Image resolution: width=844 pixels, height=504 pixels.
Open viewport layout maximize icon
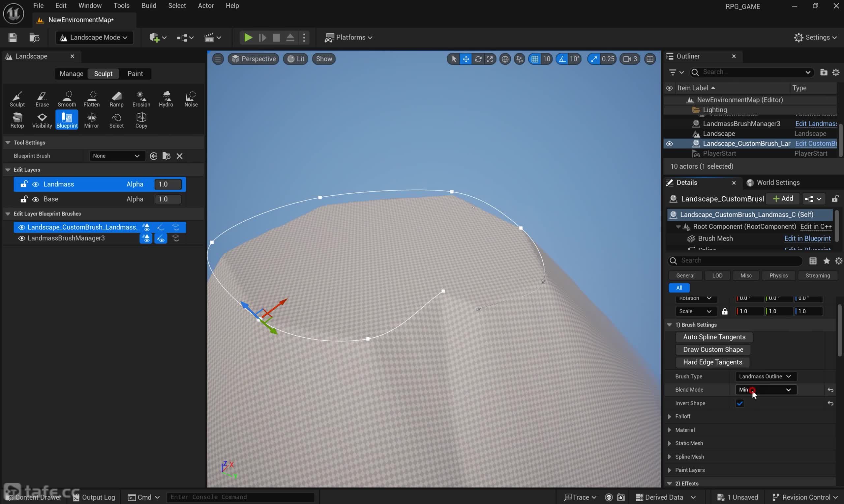coord(650,59)
